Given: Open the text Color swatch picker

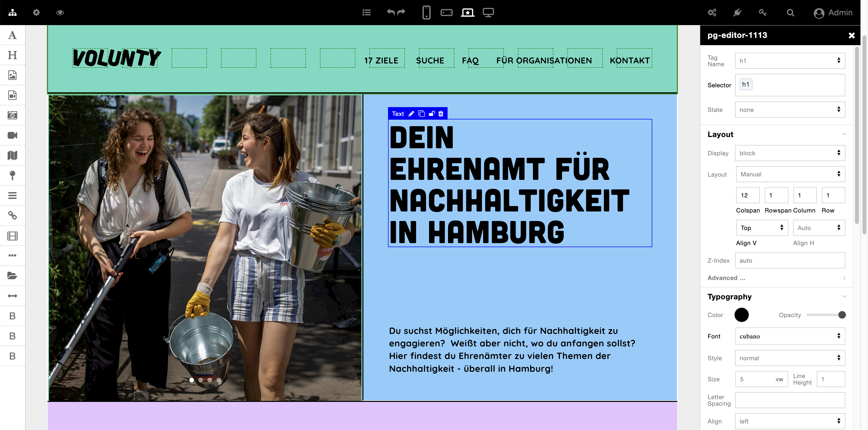Looking at the screenshot, I should click(x=742, y=315).
